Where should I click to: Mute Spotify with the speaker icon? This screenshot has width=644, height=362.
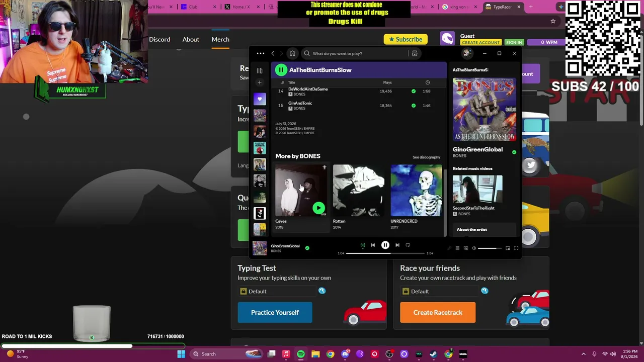pyautogui.click(x=474, y=248)
